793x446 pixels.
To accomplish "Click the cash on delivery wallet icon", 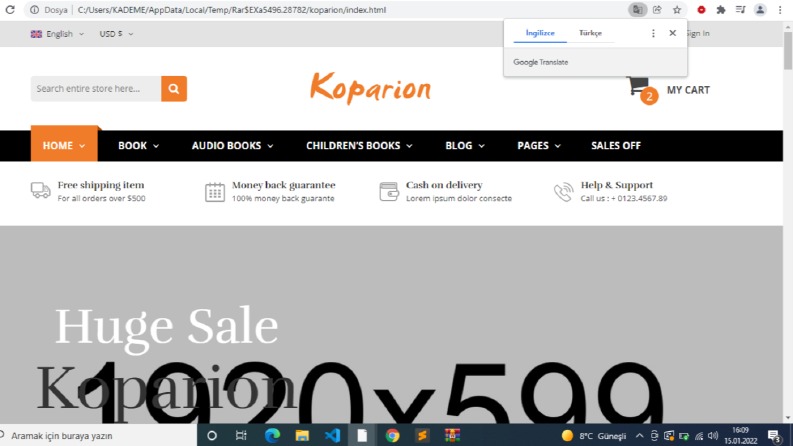I will click(389, 192).
